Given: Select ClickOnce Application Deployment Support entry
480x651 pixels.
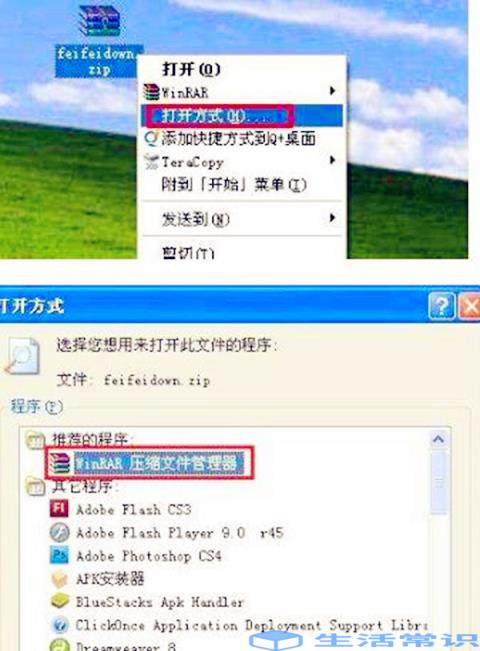Looking at the screenshot, I should point(252,625).
